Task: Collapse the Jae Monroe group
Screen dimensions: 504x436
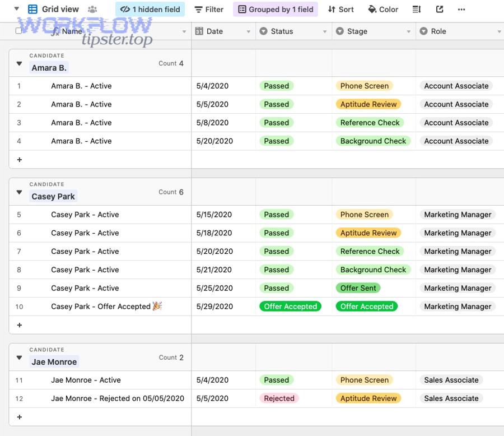Action: tap(19, 358)
